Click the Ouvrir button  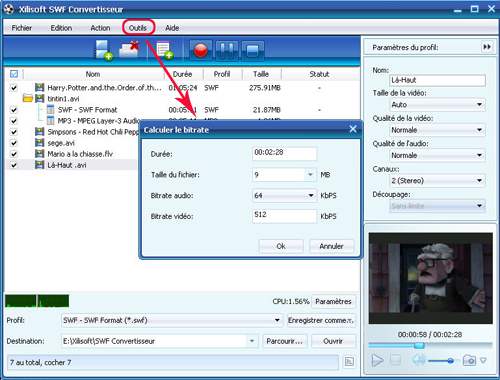click(x=333, y=341)
